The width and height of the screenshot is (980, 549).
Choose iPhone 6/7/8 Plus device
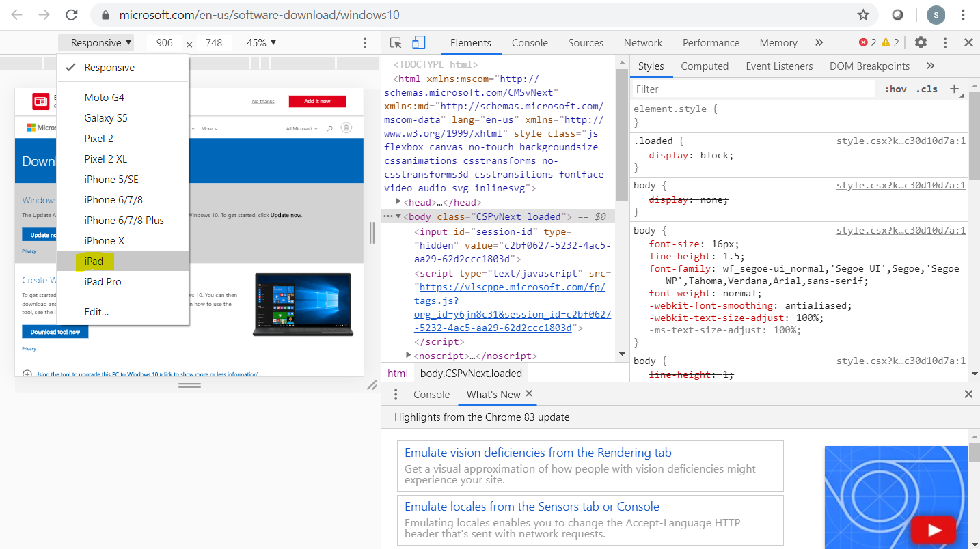123,221
